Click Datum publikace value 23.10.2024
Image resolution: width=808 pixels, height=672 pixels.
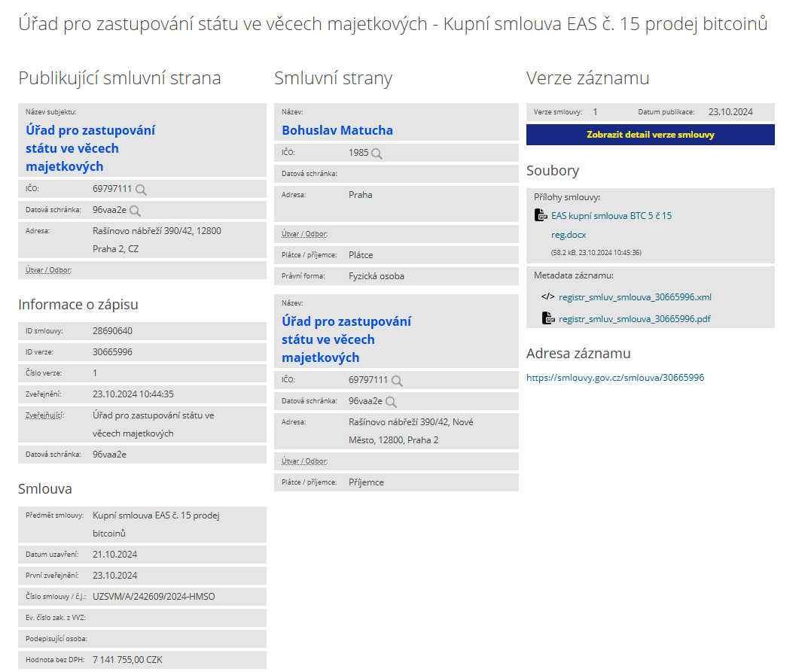[x=730, y=111]
